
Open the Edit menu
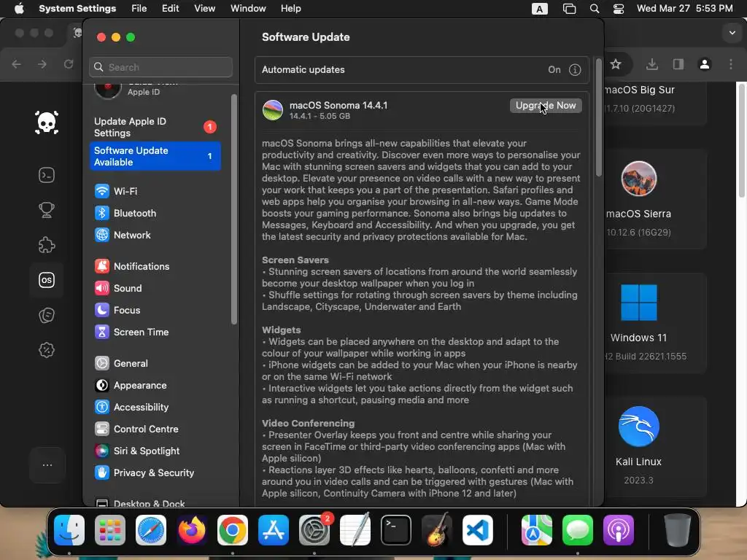pos(170,9)
